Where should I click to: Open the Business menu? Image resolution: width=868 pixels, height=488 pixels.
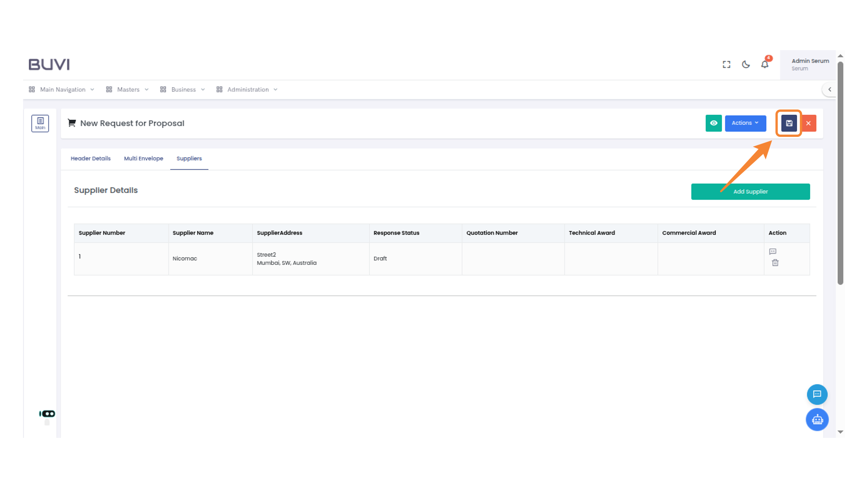(183, 89)
